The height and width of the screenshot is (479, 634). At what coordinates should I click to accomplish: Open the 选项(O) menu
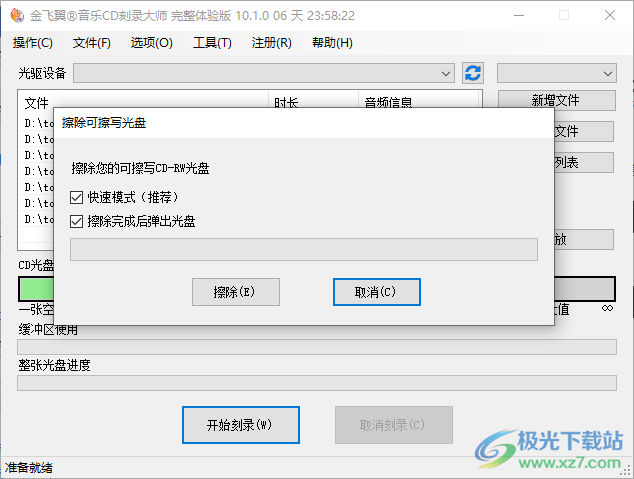[152, 43]
